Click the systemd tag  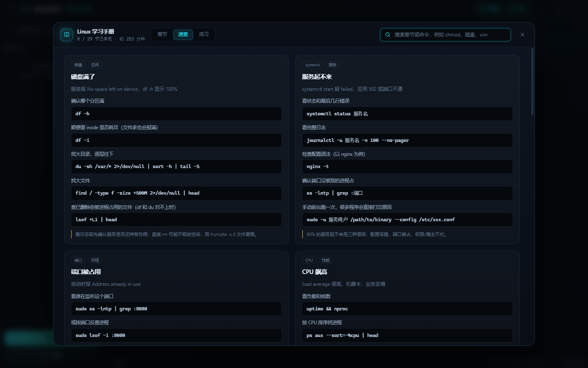point(312,65)
